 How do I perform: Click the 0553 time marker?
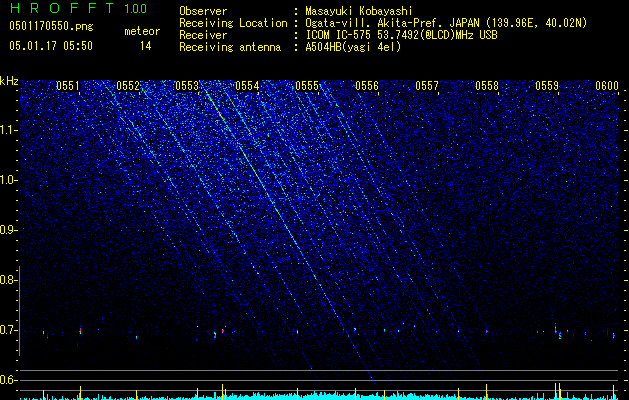point(187,85)
